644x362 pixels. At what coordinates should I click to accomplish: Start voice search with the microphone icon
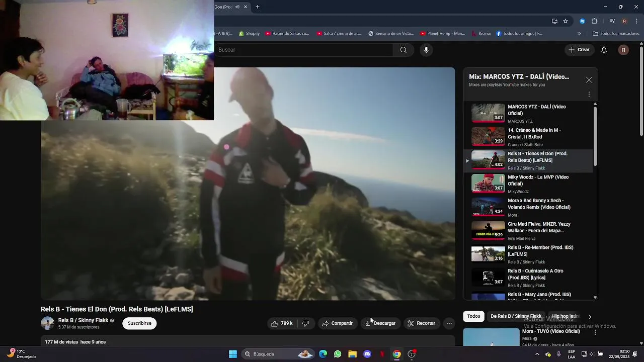(x=426, y=50)
